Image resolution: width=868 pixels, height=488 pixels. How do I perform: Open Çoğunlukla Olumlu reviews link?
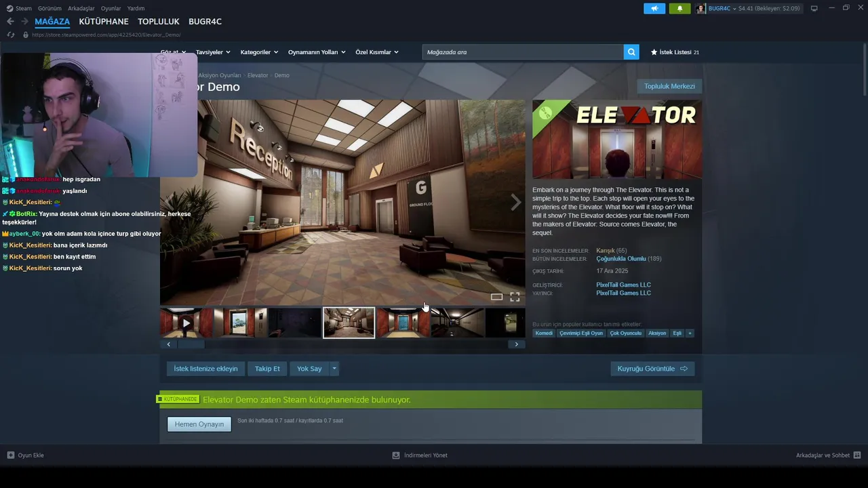[621, 259]
